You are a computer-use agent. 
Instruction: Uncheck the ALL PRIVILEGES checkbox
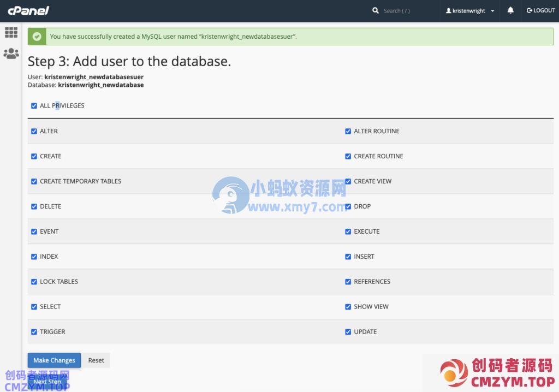(34, 106)
